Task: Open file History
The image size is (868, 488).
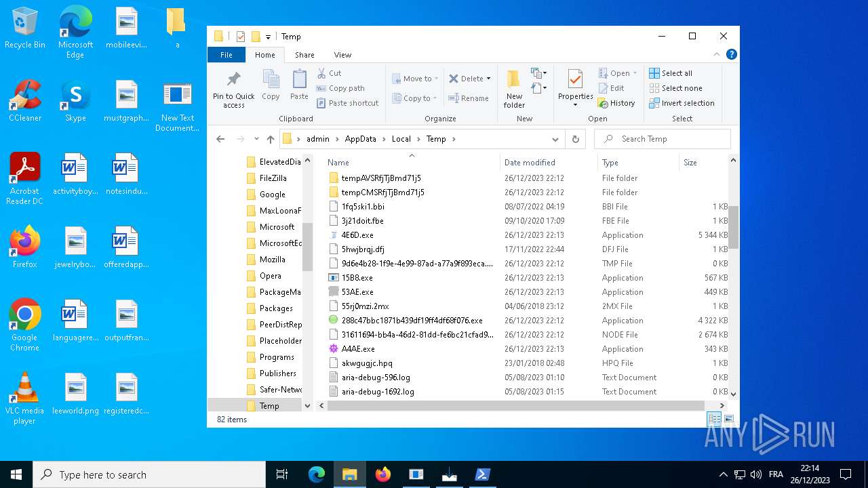Action: (x=616, y=103)
